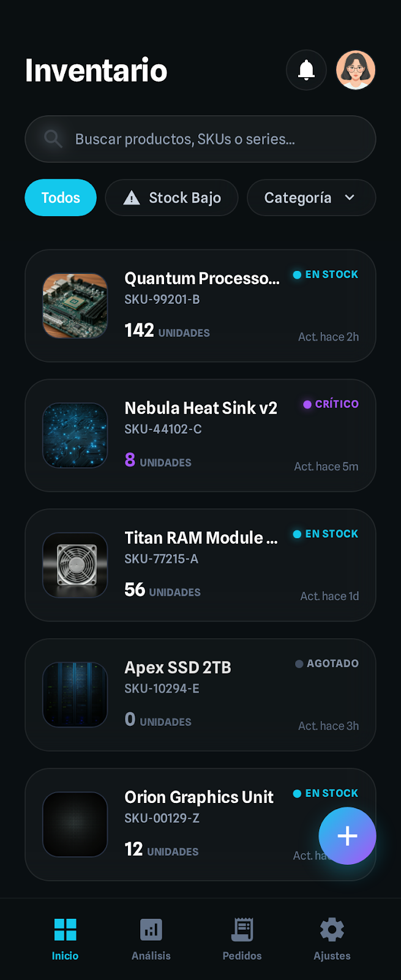Open Quantum Processor product thumbnail
Screen dimensions: 401x980
(75, 306)
